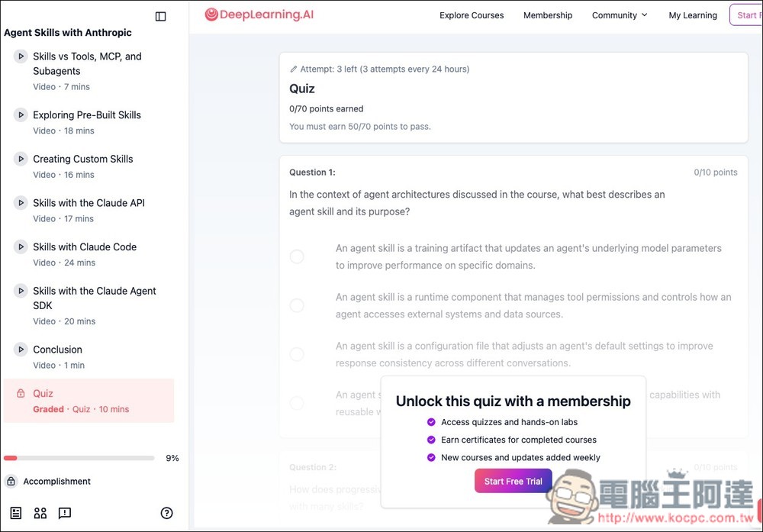This screenshot has height=532, width=763.
Task: Expand the Community dropdown menu
Action: click(x=620, y=15)
